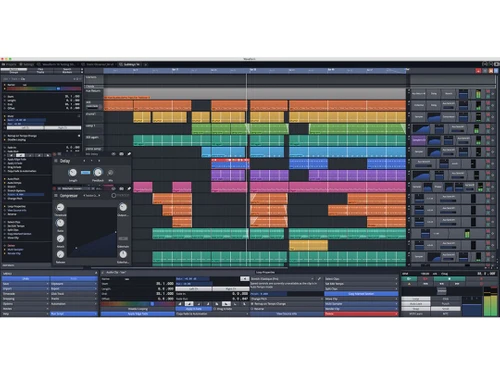
Task: Open the Snapping dropdown menu
Action: pos(26,299)
